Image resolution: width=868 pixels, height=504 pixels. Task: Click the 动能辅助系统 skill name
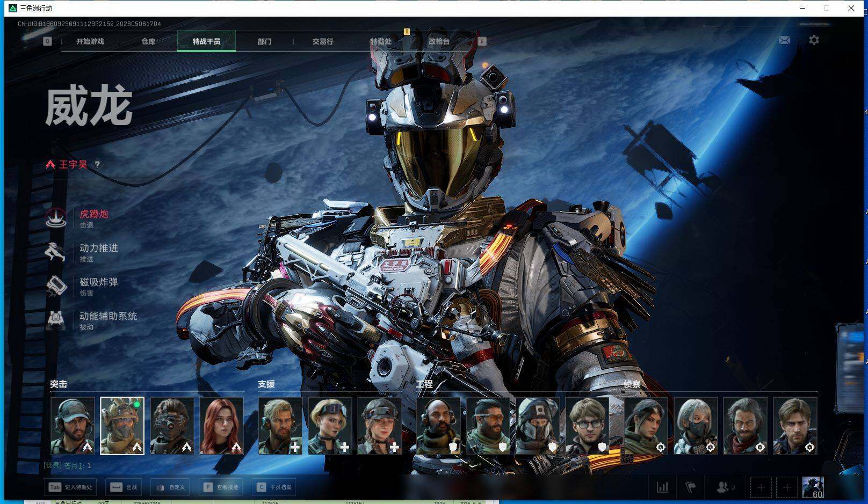tap(108, 316)
